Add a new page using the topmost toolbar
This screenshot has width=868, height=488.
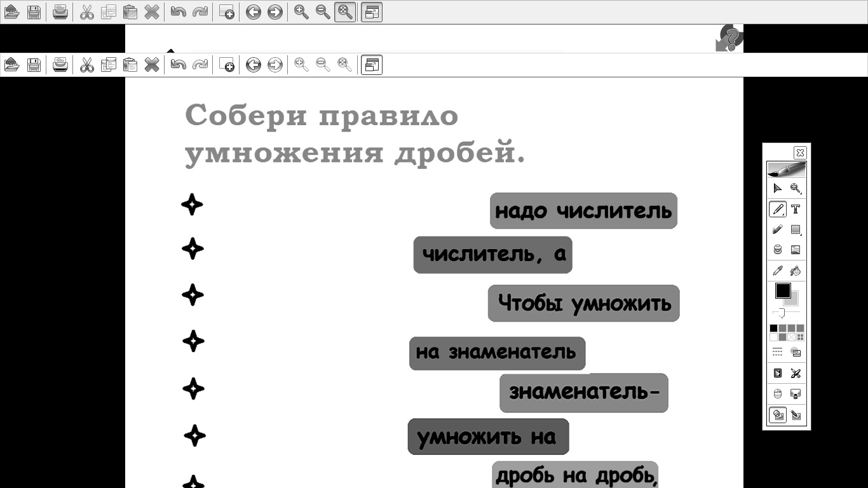point(226,12)
